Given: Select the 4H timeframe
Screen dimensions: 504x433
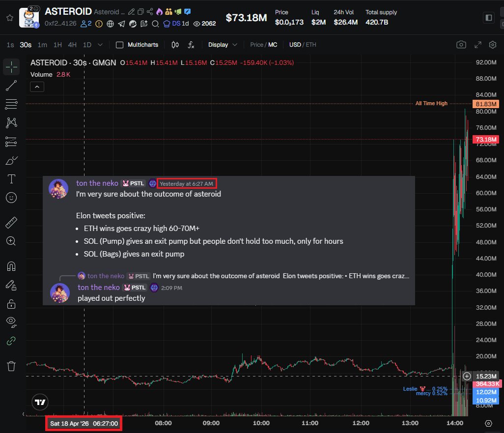Looking at the screenshot, I should click(x=72, y=45).
